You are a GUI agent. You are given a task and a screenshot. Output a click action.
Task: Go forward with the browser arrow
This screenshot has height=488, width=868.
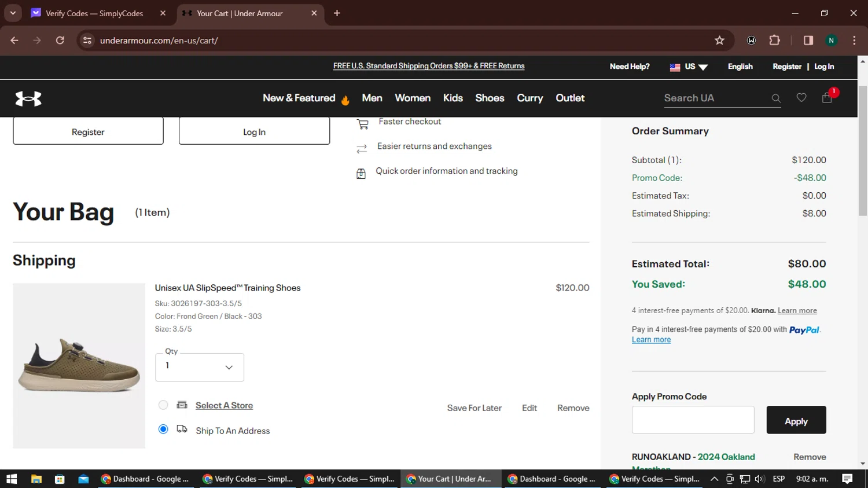37,40
